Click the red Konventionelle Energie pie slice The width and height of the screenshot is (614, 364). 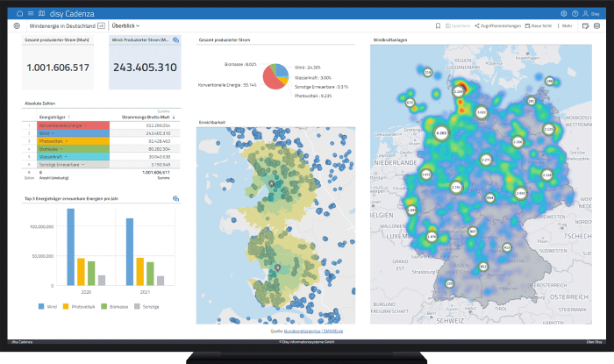(270, 80)
